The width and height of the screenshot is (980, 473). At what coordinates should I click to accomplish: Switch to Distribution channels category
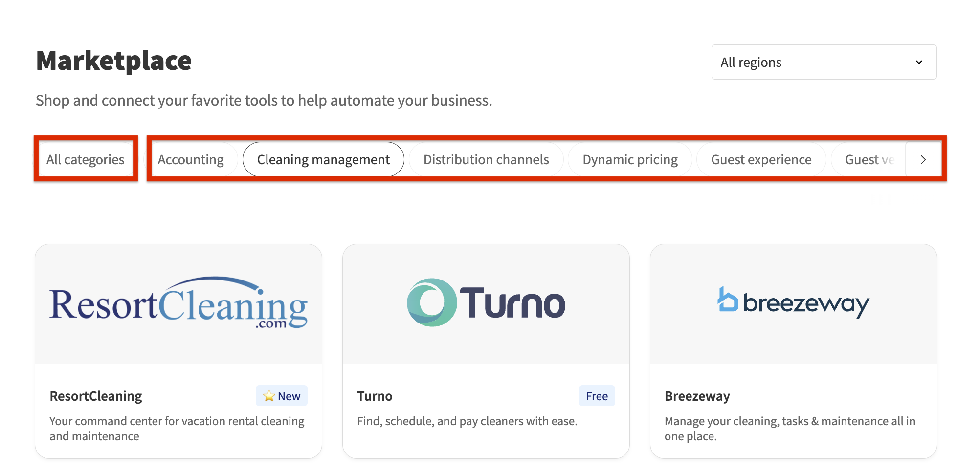pos(486,159)
